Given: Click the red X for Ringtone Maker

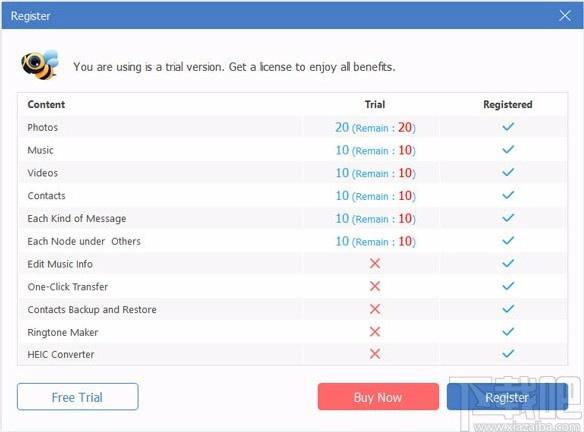Looking at the screenshot, I should [x=375, y=332].
